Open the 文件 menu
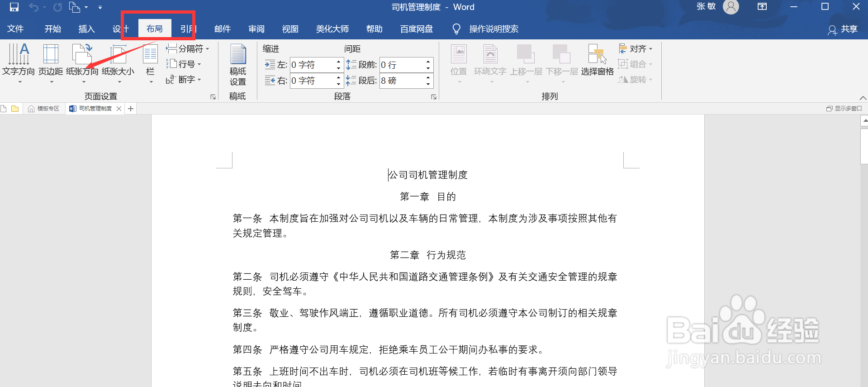The width and height of the screenshot is (868, 387). tap(15, 29)
